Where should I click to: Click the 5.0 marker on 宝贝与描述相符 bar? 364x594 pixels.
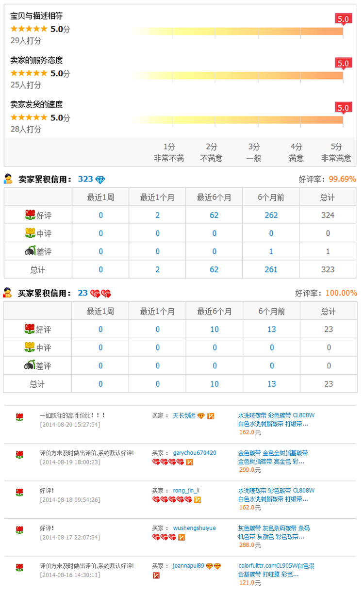click(x=343, y=19)
